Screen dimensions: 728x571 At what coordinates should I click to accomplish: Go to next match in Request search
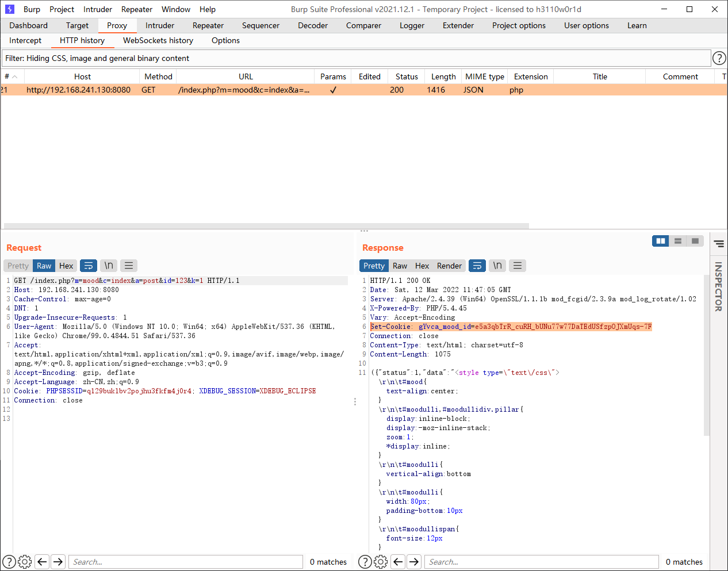pos(58,562)
